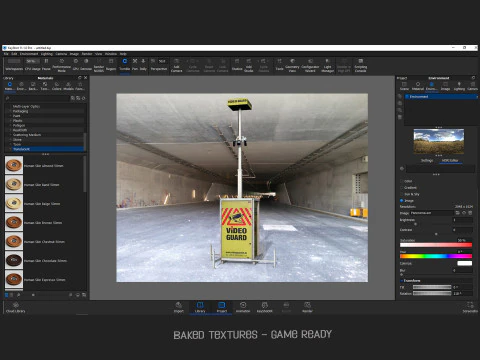Screen dimensions: 480x360
Task: Switch to Library Colors tab
Action: pyautogui.click(x=57, y=86)
